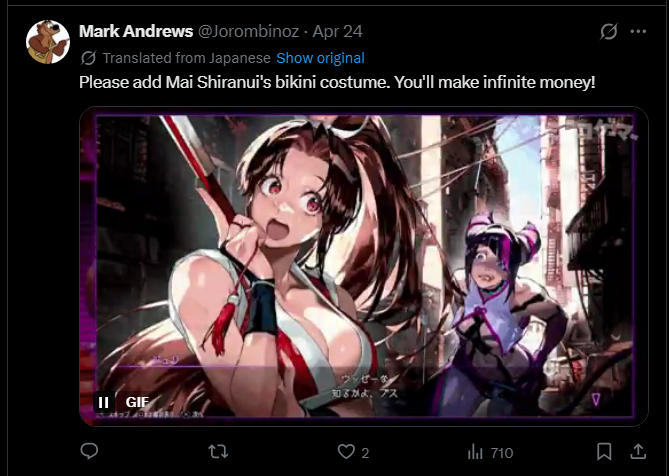
Task: Open the post's Apr 24 timestamp
Action: pyautogui.click(x=337, y=32)
